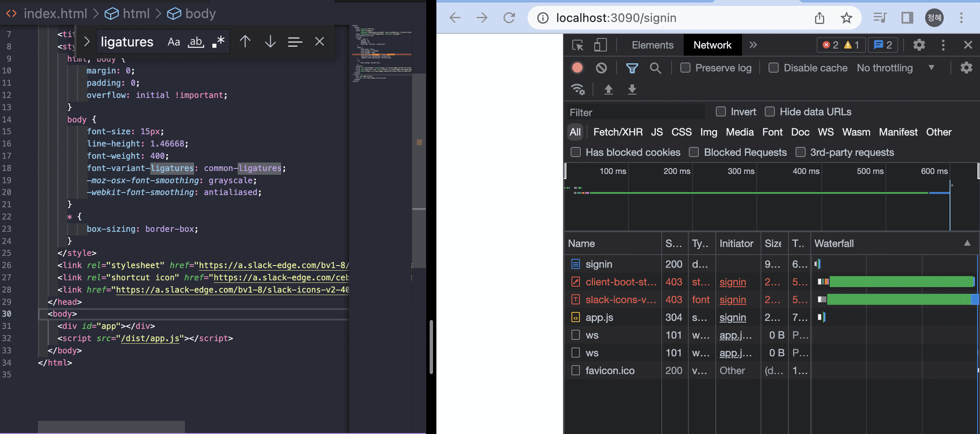Expand the replace toggle in find widget
This screenshot has height=434, width=980.
pos(87,42)
